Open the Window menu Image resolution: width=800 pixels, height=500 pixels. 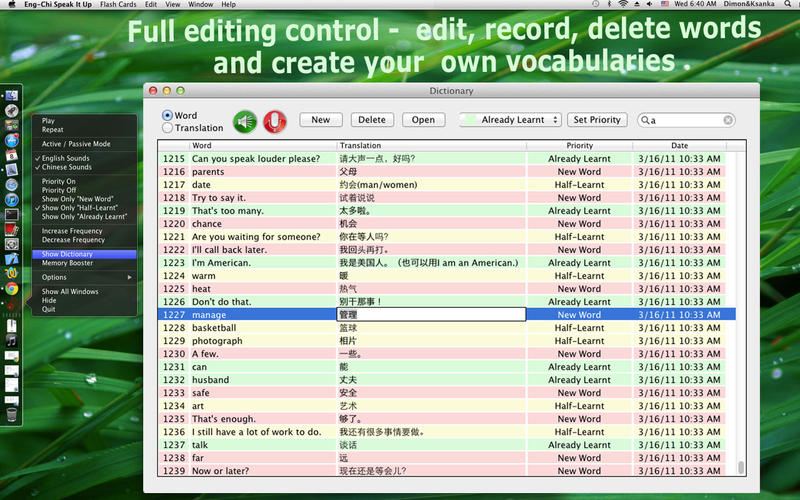point(201,4)
